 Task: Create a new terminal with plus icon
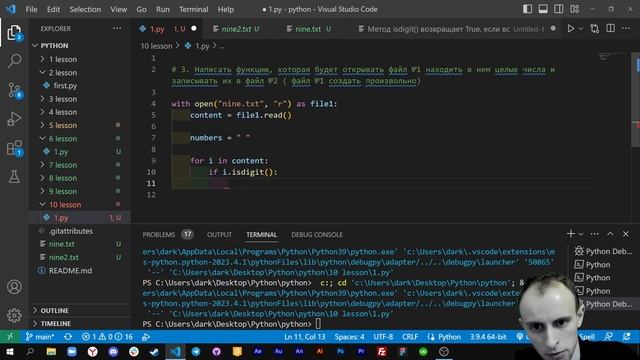pyautogui.click(x=571, y=233)
